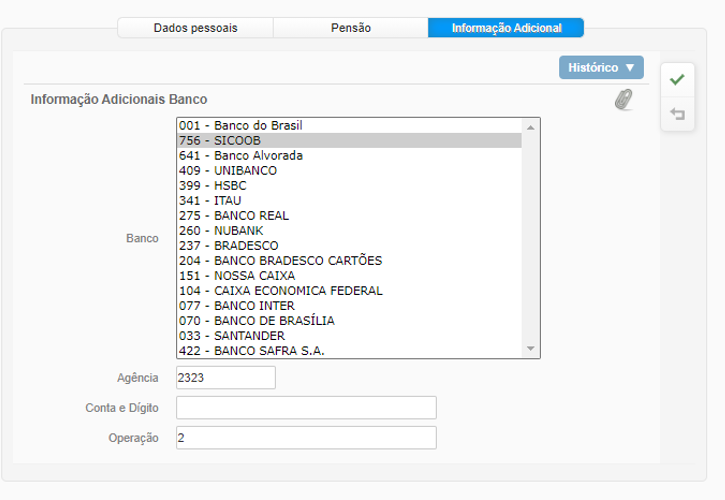
Task: Focus the Conta e Dígito field
Action: (306, 408)
